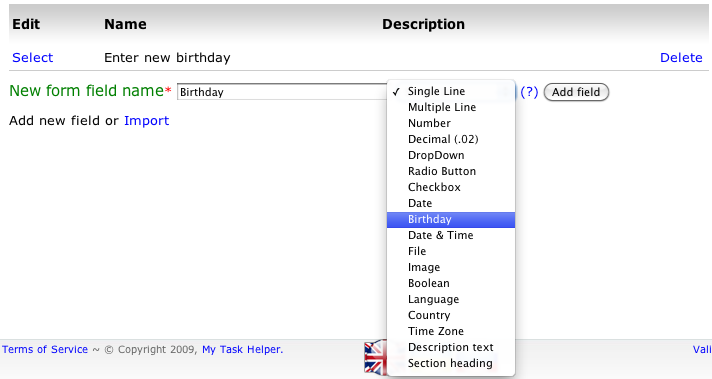Click the Description column header
The height and width of the screenshot is (379, 712).
(423, 24)
